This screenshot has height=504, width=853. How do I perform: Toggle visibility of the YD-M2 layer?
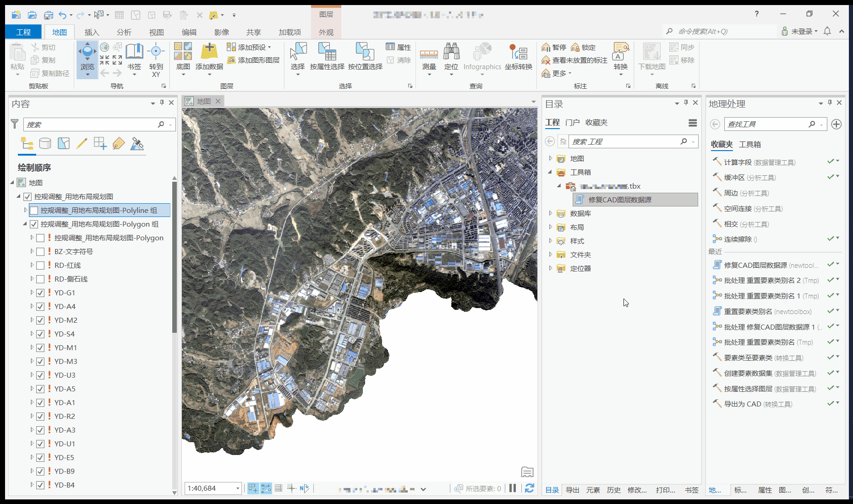(x=40, y=320)
